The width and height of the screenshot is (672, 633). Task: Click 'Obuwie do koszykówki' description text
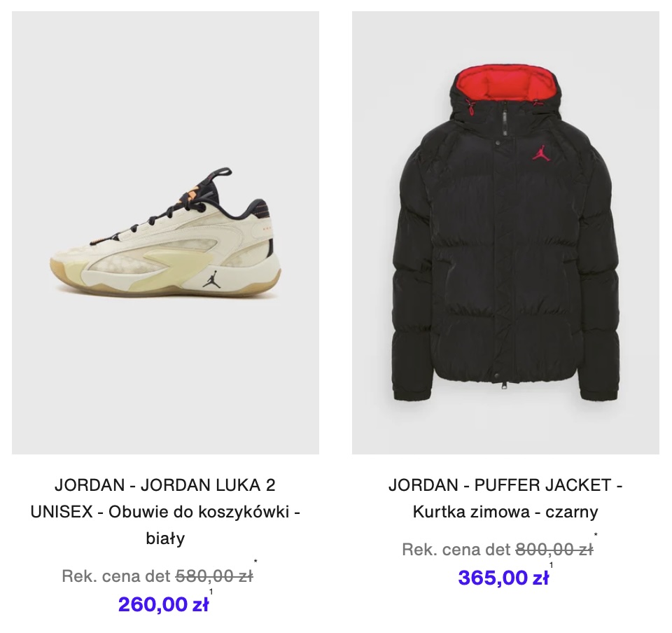pyautogui.click(x=199, y=511)
